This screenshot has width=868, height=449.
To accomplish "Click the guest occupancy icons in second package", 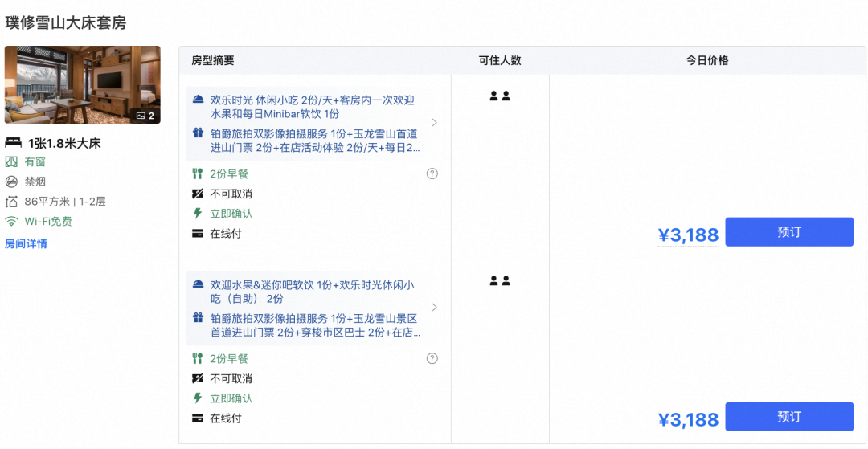I will tap(500, 281).
